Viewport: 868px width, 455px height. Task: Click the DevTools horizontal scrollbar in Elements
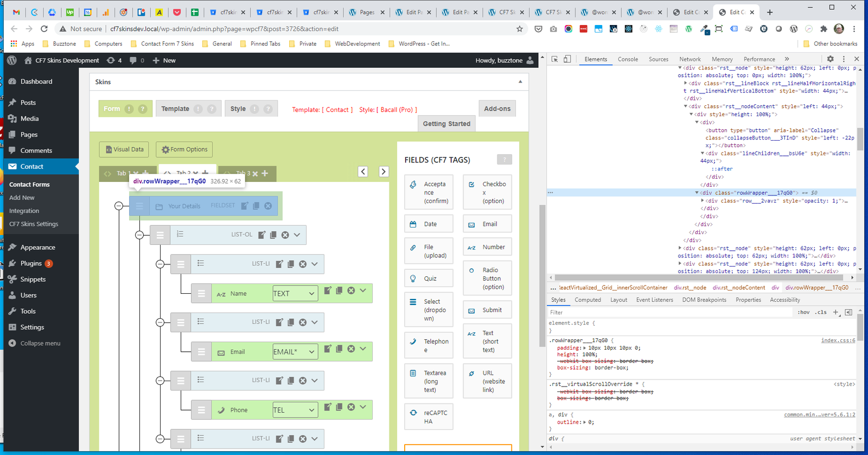click(x=700, y=277)
